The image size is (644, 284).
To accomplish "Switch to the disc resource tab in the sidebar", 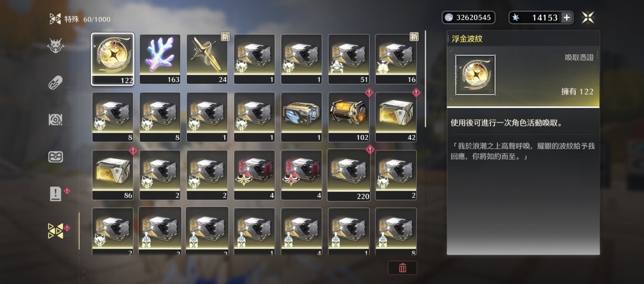I will click(x=55, y=120).
